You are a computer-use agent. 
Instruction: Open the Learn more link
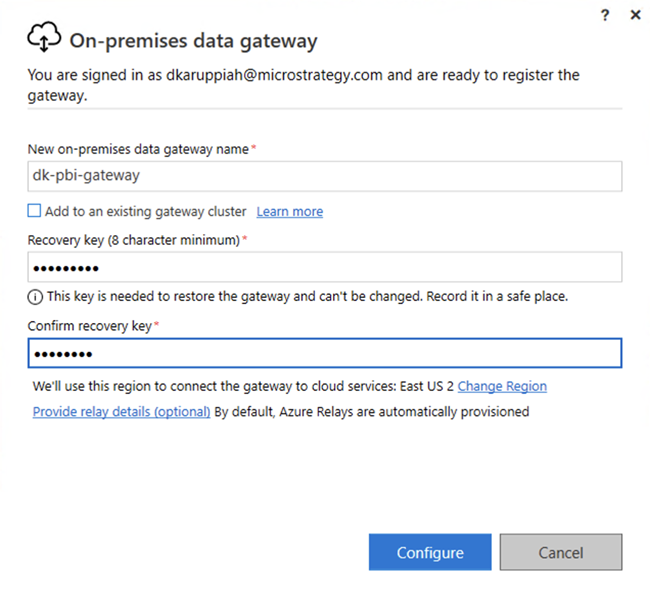[x=290, y=212]
